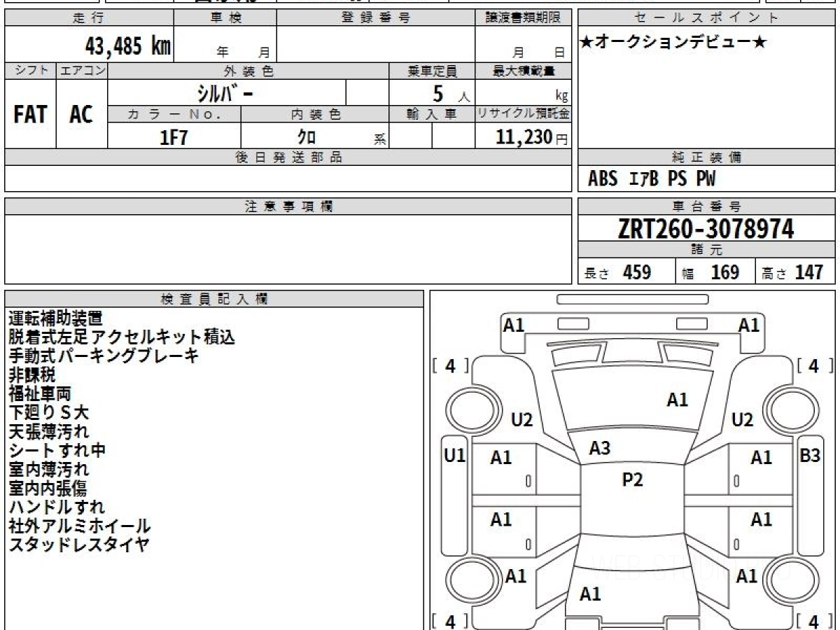The height and width of the screenshot is (630, 840).
Task: Select the 登録番号 header
Action: point(376,18)
